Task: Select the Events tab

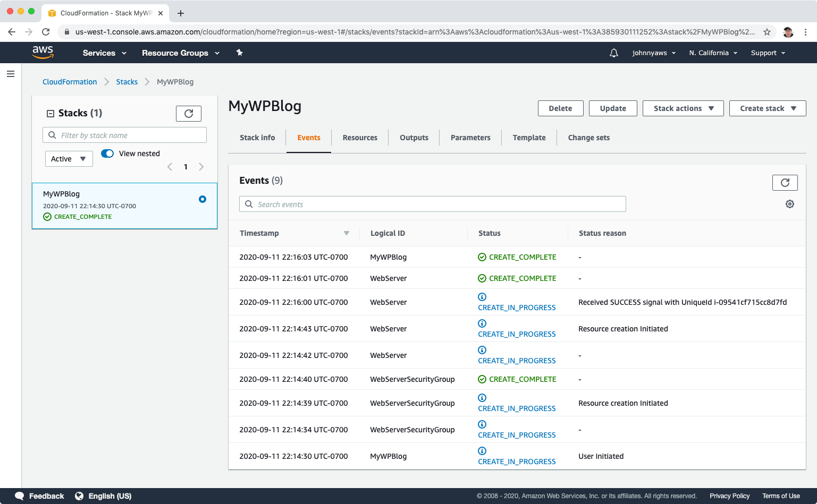Action: point(309,138)
